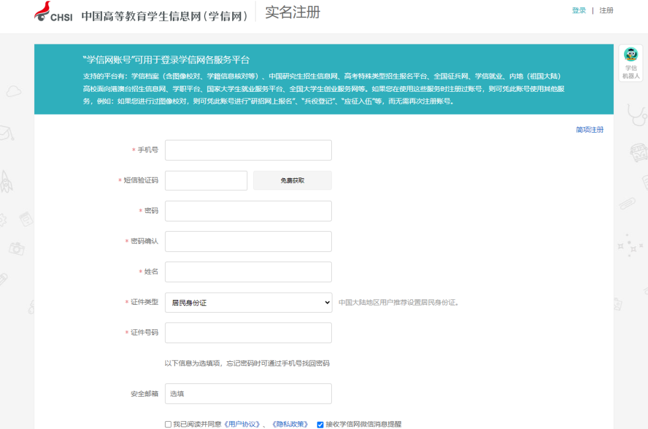Focus the 姓名 input field
Viewport: 648px width, 429px height.
click(248, 272)
